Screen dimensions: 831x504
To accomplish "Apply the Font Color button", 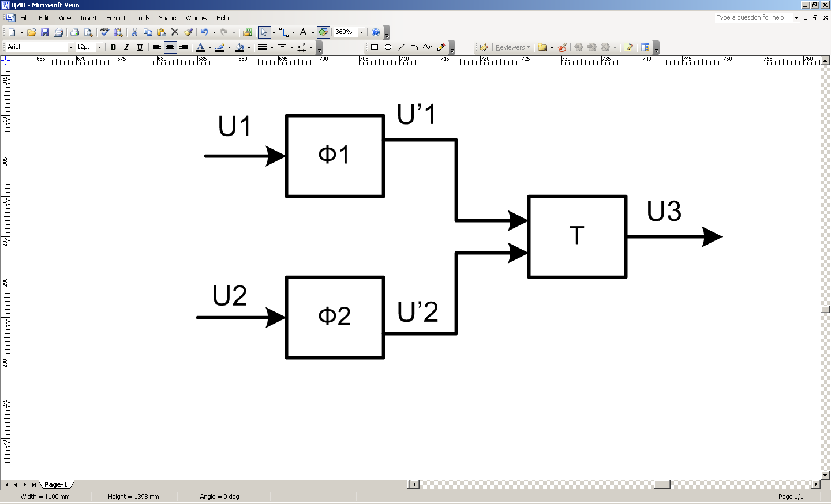I will 200,47.
